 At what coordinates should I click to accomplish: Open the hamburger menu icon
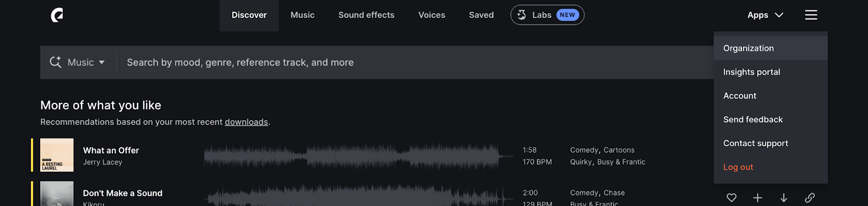click(811, 15)
